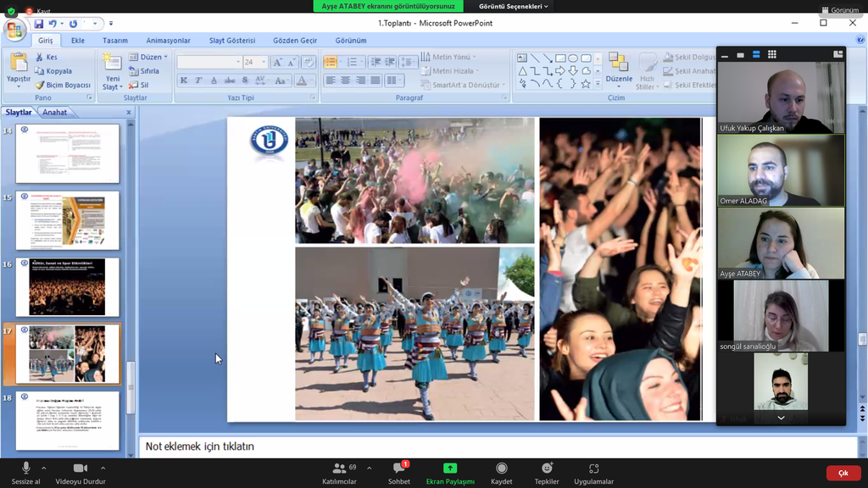Viewport: 868px width, 488px height.
Task: Click the Redo icon in quick access toolbar
Action: coord(73,24)
